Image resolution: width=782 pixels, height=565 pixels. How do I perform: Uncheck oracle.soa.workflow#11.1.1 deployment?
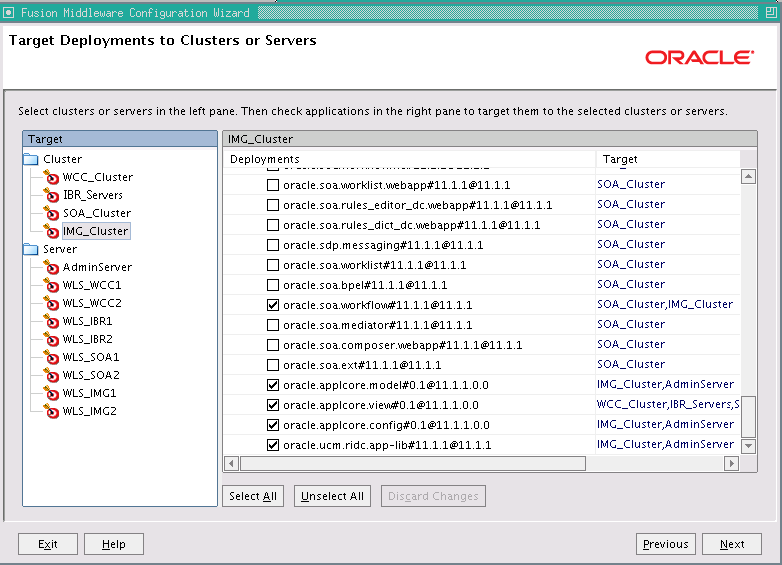273,305
